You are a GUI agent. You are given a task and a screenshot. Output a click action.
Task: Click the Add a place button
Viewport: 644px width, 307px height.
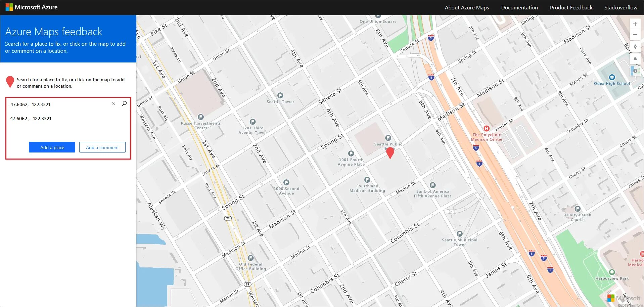[x=52, y=147]
